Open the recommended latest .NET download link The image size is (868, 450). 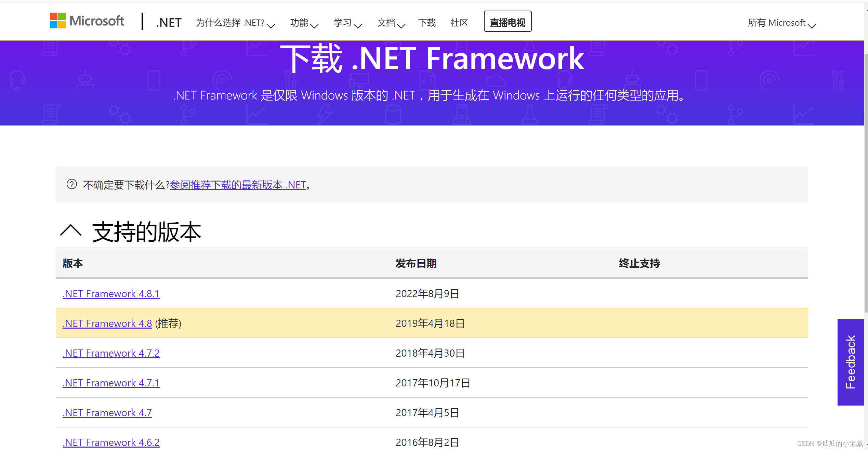click(238, 185)
